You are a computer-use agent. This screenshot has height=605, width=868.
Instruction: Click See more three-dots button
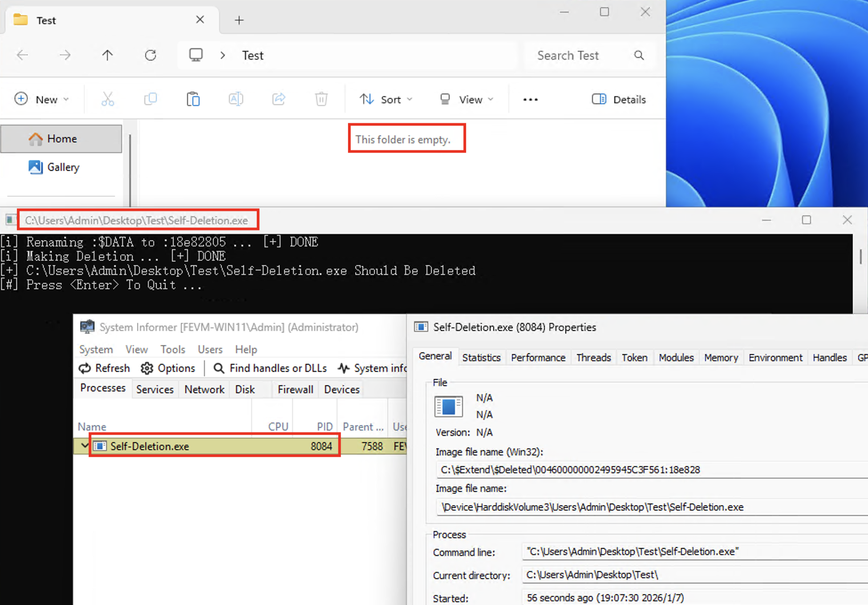click(530, 99)
